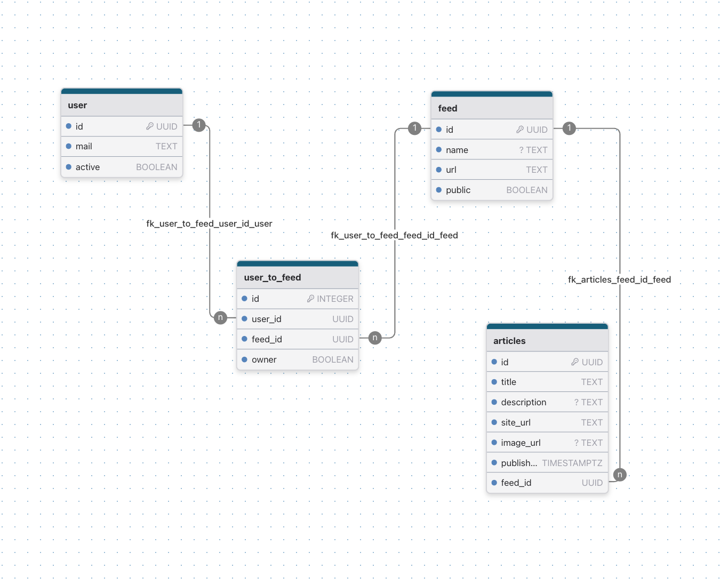Click the "1" marker left of feed table
Viewport: 728px width, 585px height.
pos(414,128)
